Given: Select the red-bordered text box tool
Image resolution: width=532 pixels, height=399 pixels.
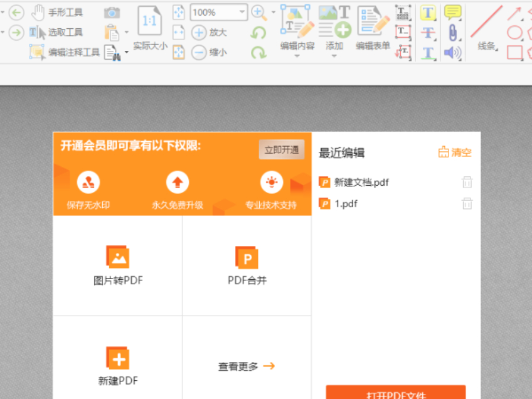Looking at the screenshot, I should (x=403, y=33).
